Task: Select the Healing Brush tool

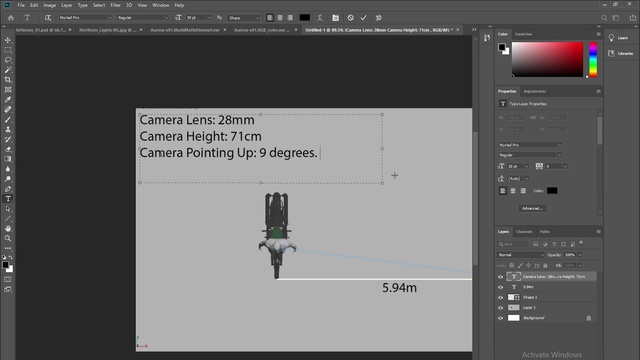Action: tap(8, 109)
